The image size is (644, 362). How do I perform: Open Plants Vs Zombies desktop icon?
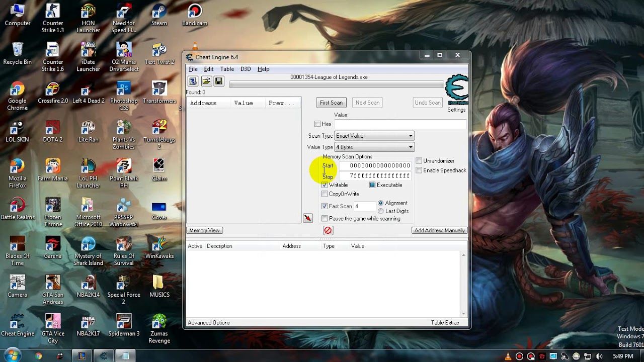click(124, 134)
